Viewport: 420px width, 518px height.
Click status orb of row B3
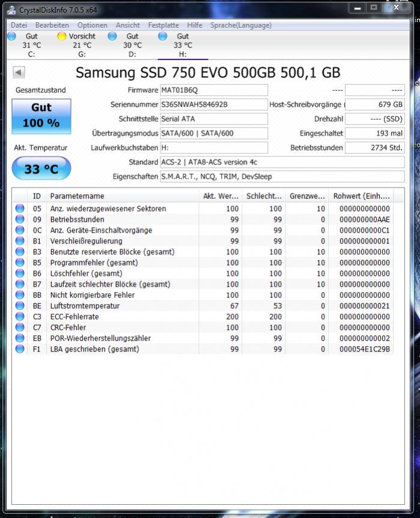pos(20,251)
